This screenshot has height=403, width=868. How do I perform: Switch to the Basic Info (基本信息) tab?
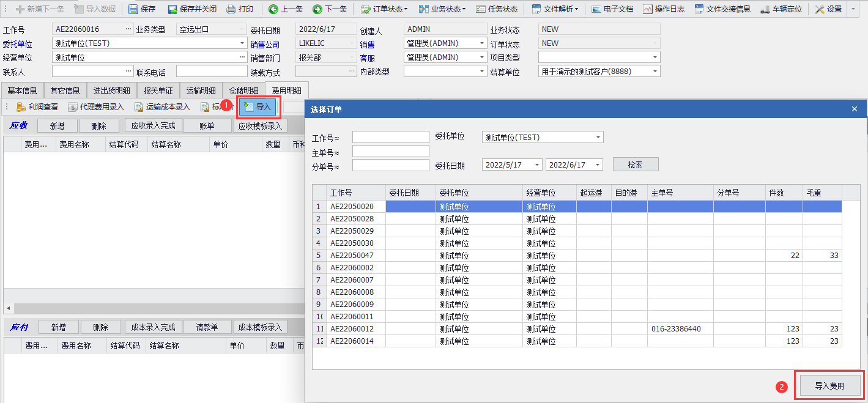pos(23,91)
